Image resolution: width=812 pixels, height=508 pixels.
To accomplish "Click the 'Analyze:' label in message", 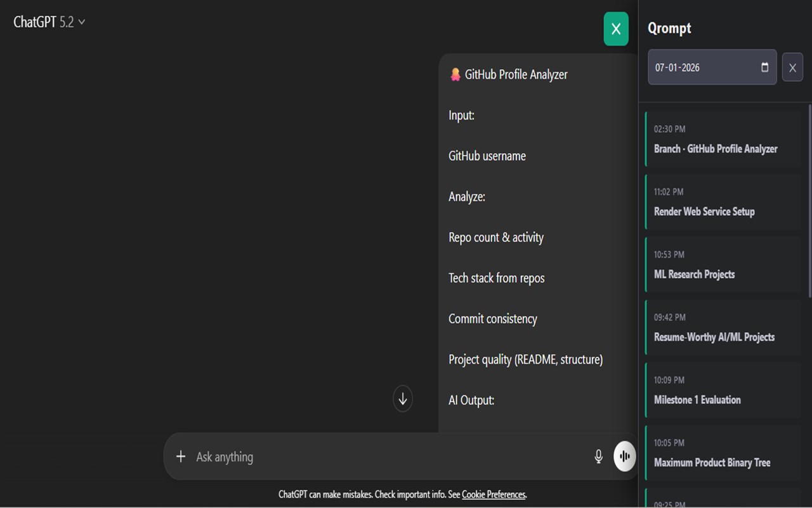I will click(x=467, y=196).
